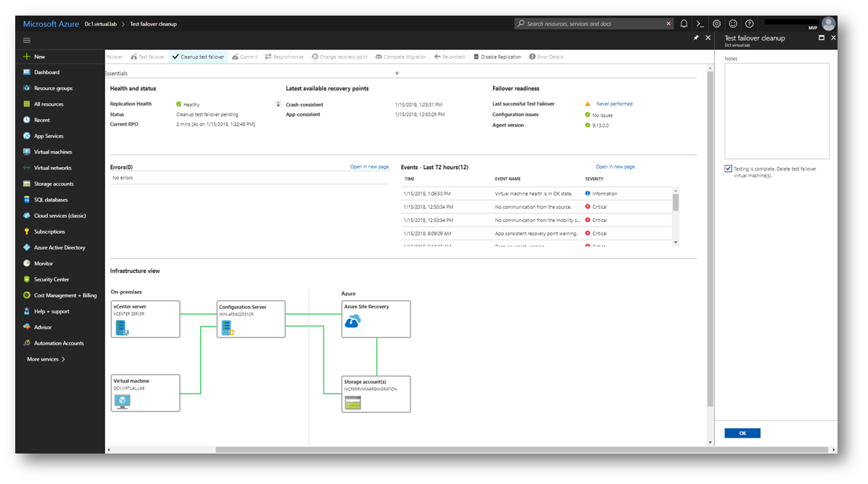This screenshot has height=484, width=868.
Task: Open the Never performed link
Action: [x=614, y=104]
